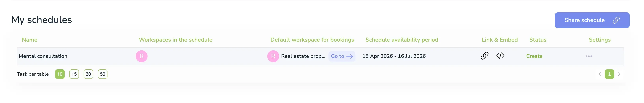
Task: Click the Real estate prop... workspace name
Action: point(303,56)
